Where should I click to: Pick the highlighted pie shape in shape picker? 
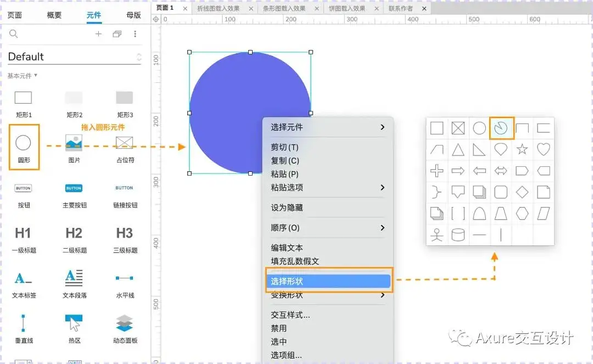(x=500, y=128)
